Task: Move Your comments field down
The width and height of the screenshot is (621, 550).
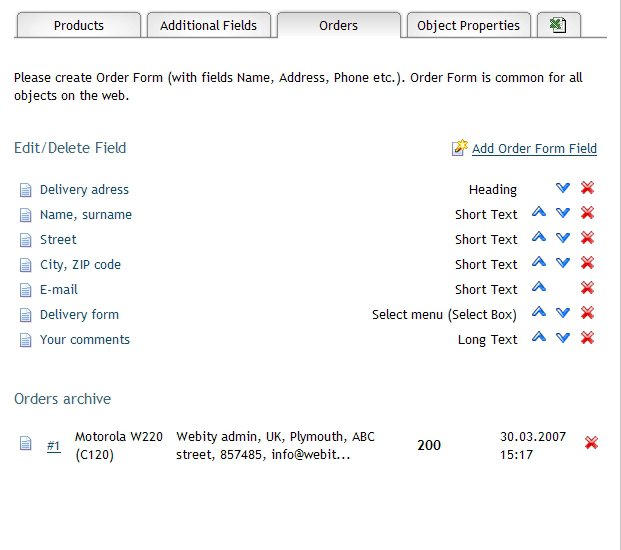Action: pos(563,338)
